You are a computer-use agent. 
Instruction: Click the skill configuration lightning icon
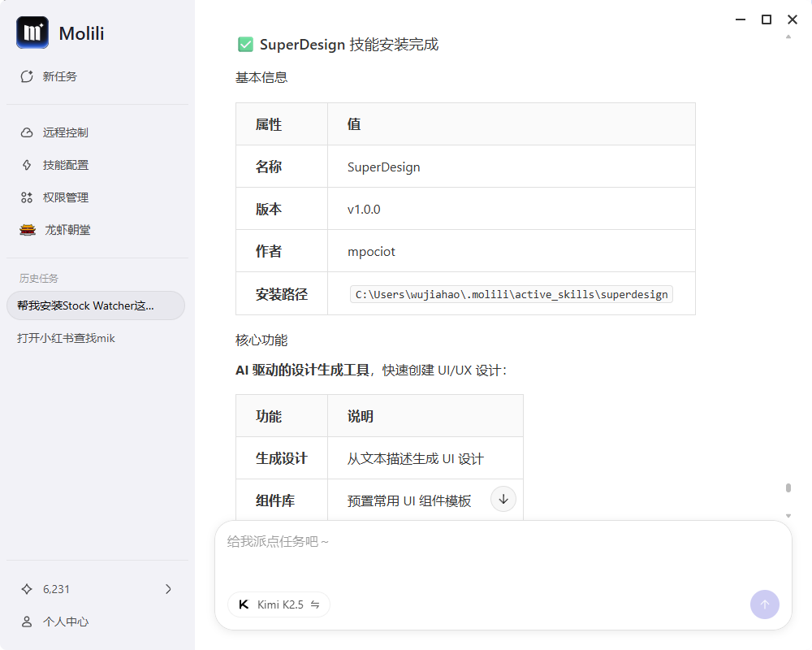[x=27, y=165]
